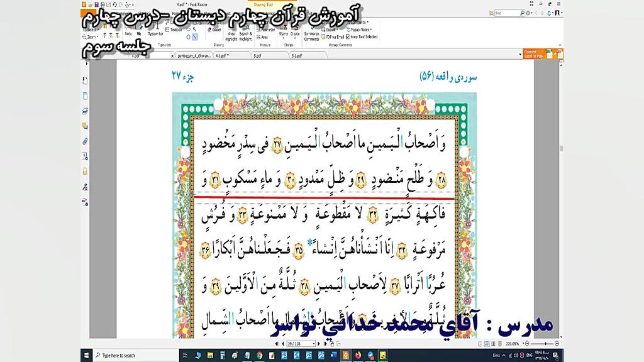
Task: Enable the Keep Tool Selected option
Action: pos(363,36)
